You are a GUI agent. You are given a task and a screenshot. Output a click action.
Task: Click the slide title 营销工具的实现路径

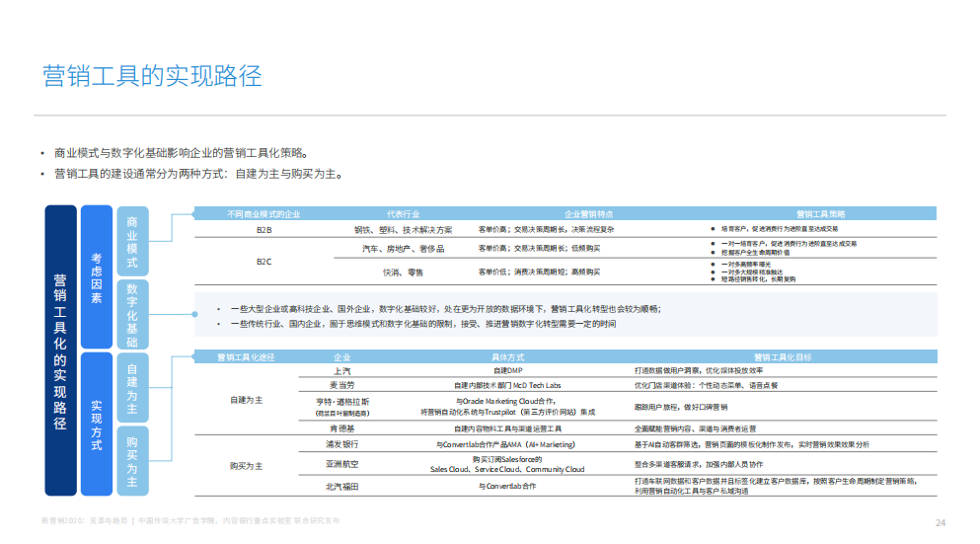point(152,76)
